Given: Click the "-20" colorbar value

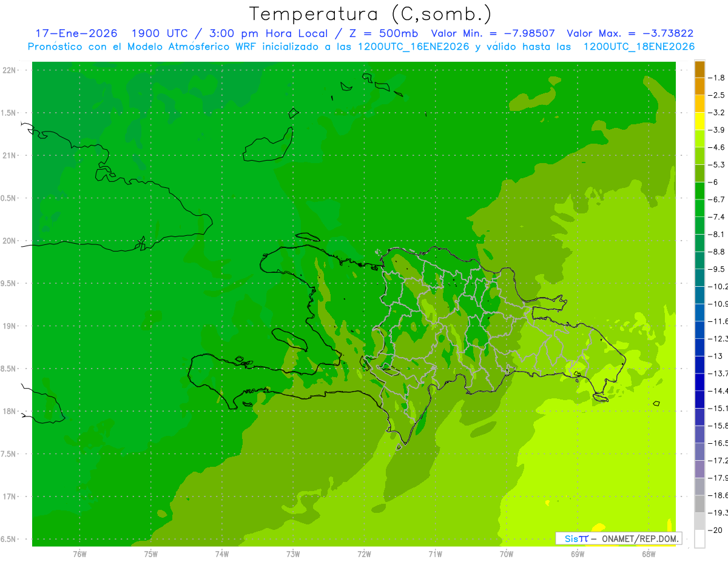Looking at the screenshot, I should coord(716,530).
